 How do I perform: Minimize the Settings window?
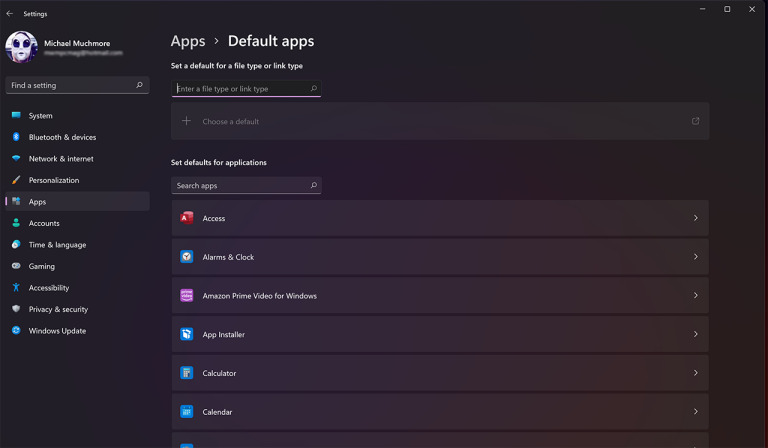(x=702, y=9)
